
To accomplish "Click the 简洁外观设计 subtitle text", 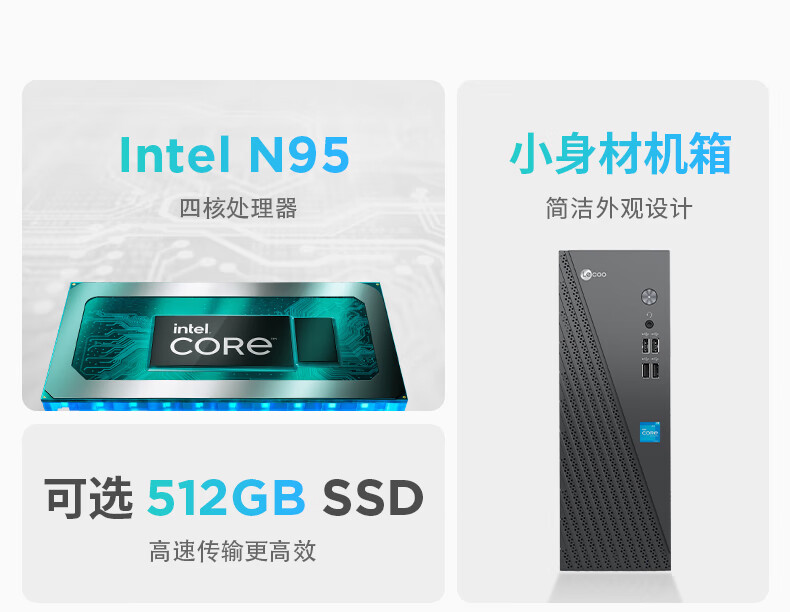I will (619, 209).
